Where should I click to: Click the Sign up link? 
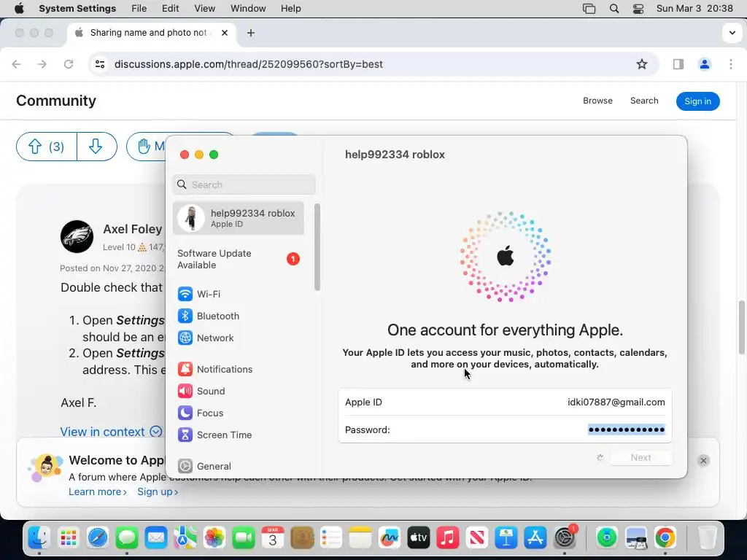tap(158, 491)
